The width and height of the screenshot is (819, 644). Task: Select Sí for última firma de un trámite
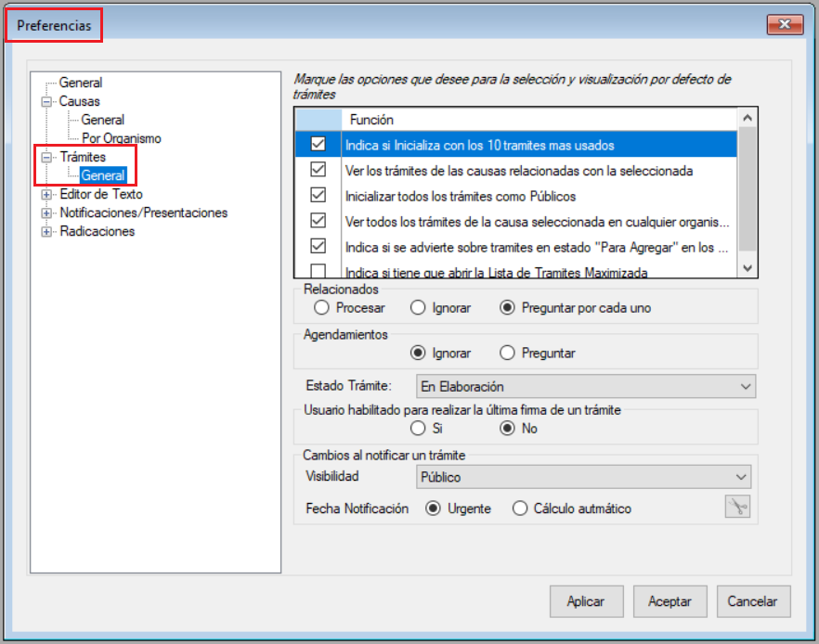pos(418,429)
